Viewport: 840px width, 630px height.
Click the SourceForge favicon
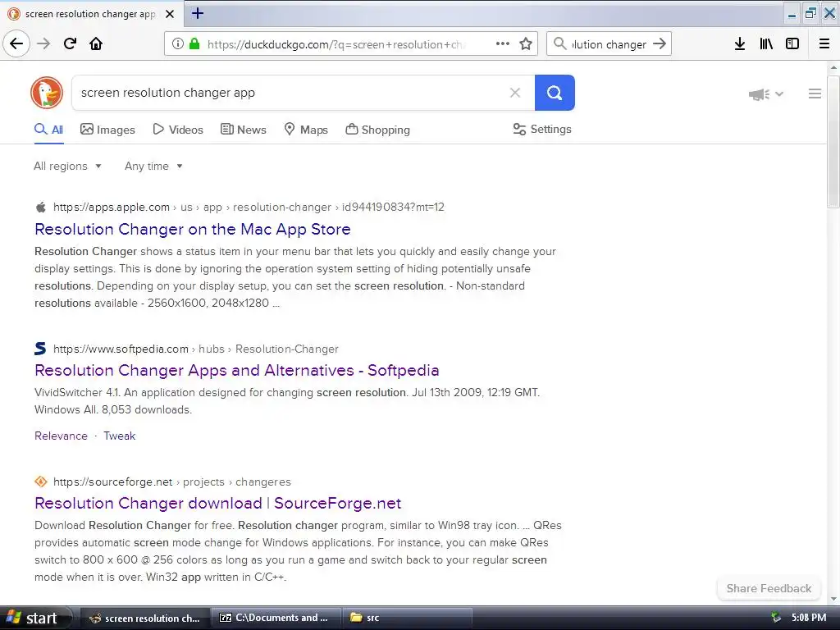(x=41, y=482)
